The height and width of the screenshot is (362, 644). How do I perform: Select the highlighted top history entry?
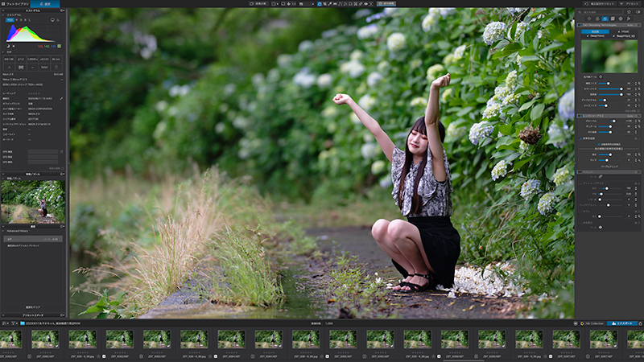(x=33, y=239)
